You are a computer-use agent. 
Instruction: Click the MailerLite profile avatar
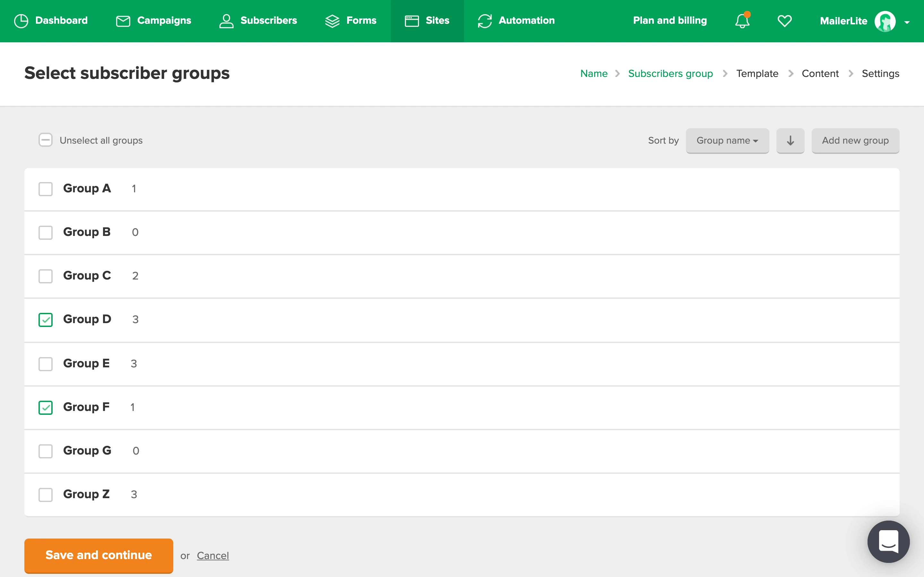tap(885, 21)
